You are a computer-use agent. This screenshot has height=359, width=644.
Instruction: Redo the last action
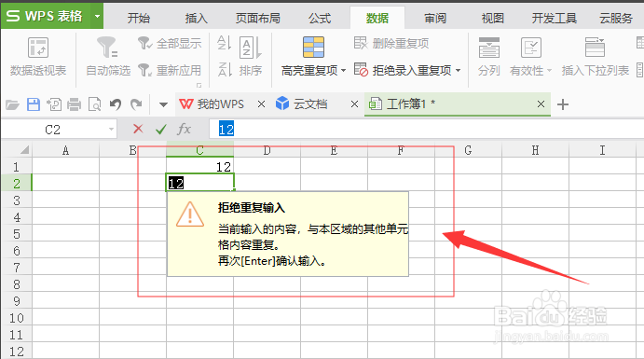point(136,104)
